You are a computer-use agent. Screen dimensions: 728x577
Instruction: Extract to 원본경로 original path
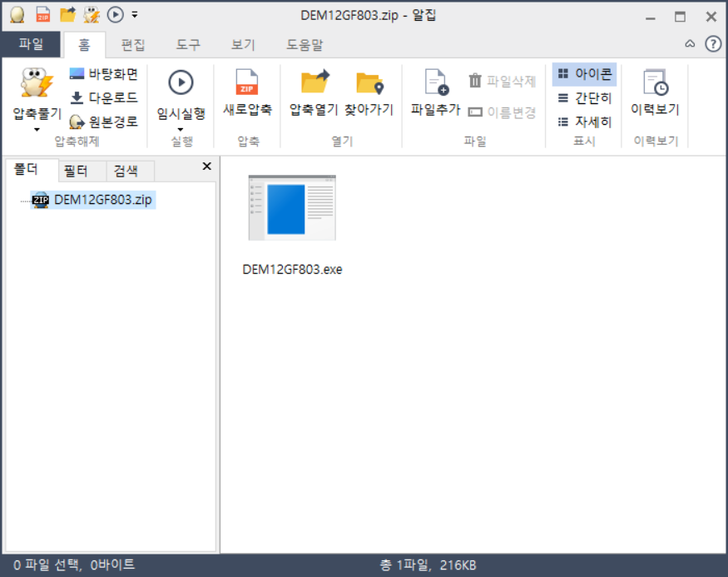point(103,122)
